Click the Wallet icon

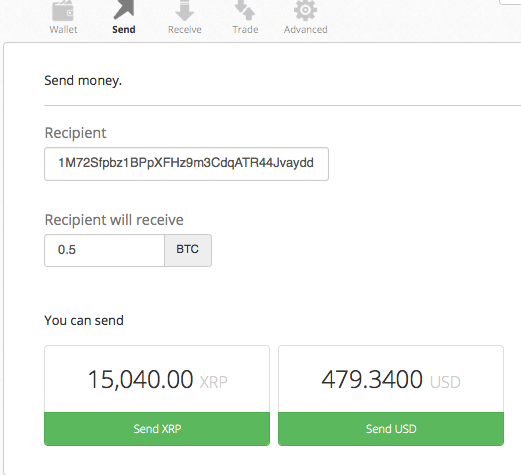tap(63, 11)
